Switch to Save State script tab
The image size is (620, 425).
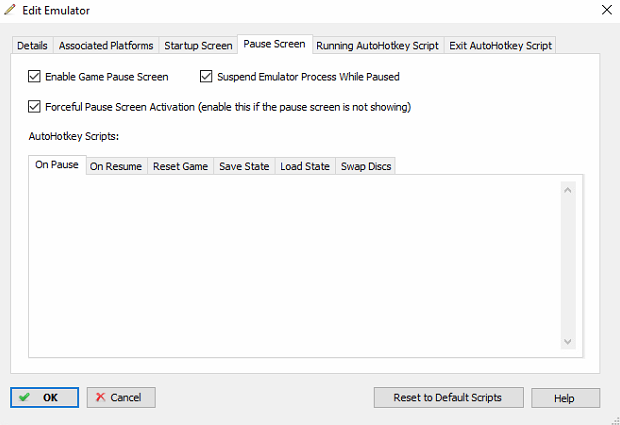click(x=244, y=166)
